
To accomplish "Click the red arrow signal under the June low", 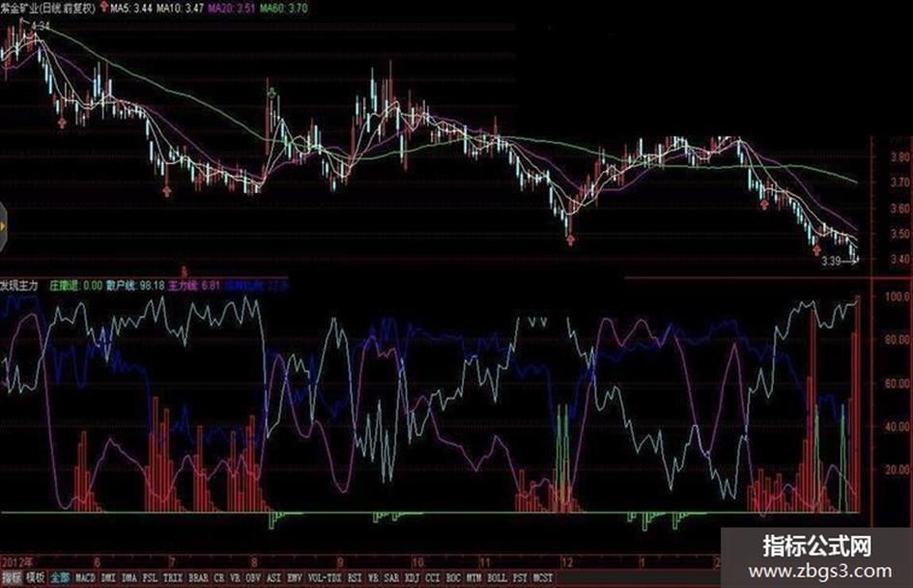I will point(62,123).
